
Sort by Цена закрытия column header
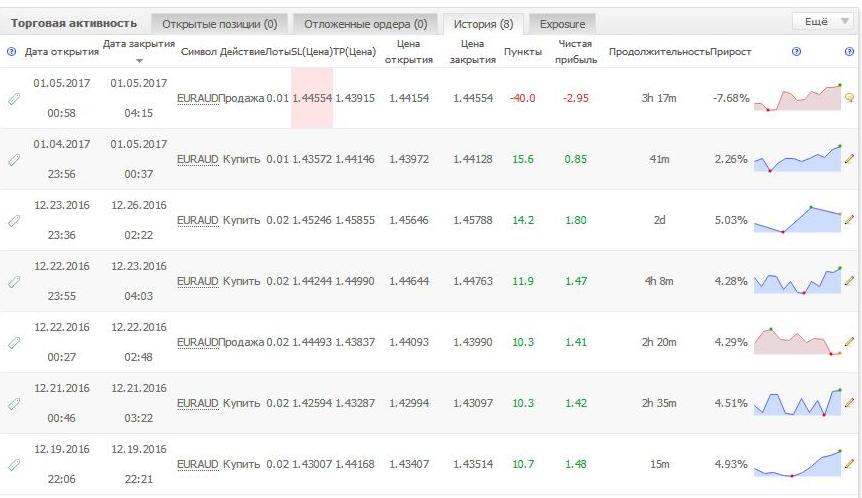[473, 52]
